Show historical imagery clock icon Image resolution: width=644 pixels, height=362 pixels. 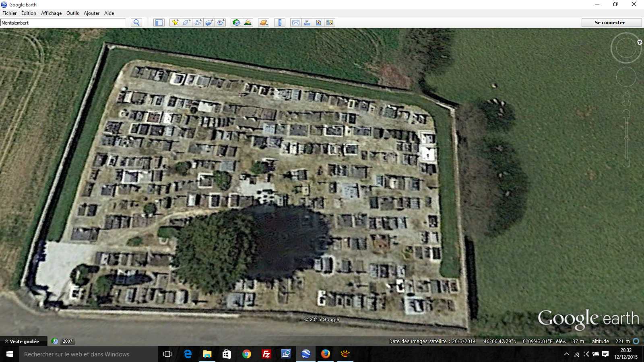point(236,23)
